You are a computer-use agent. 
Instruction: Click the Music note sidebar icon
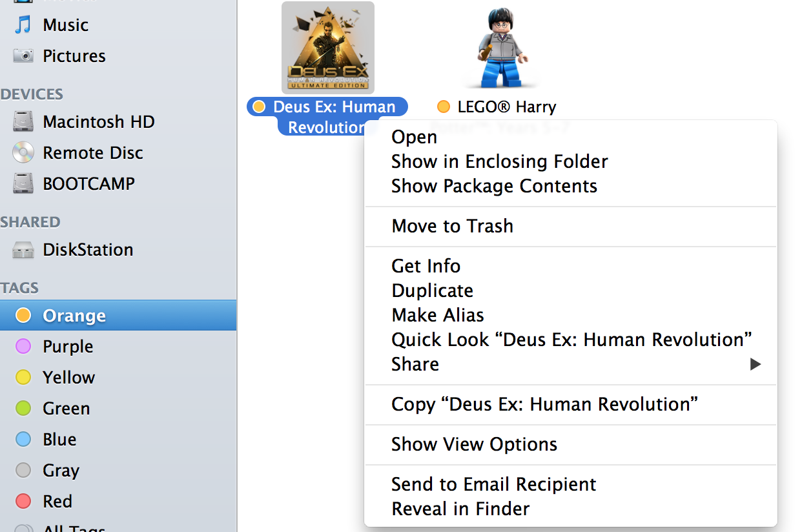pos(23,25)
